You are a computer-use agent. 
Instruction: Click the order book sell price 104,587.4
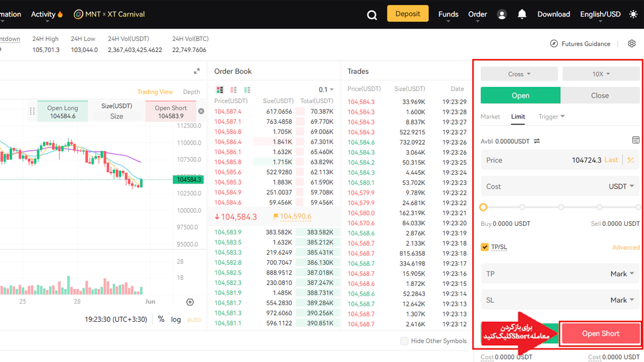click(228, 112)
